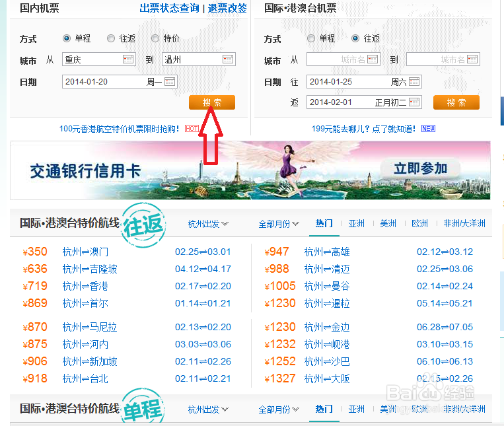
Task: Open 杭州⇌金边 route link
Action: [x=327, y=327]
